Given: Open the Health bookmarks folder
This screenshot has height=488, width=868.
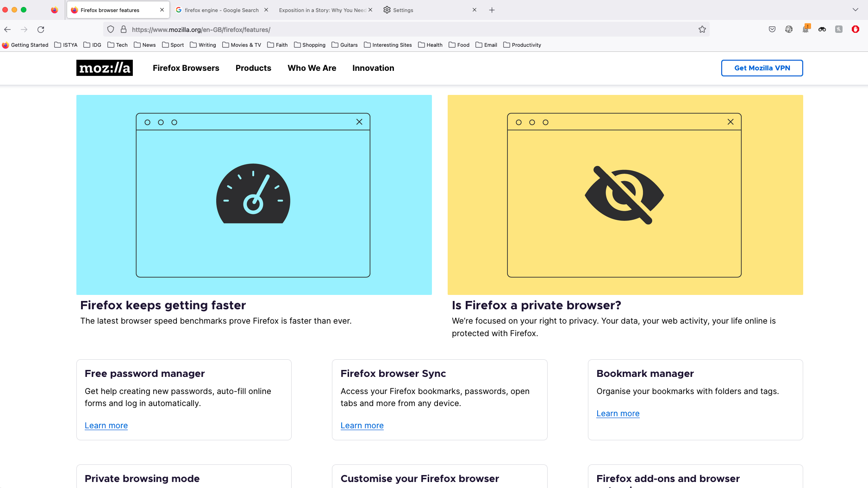Looking at the screenshot, I should coord(430,45).
